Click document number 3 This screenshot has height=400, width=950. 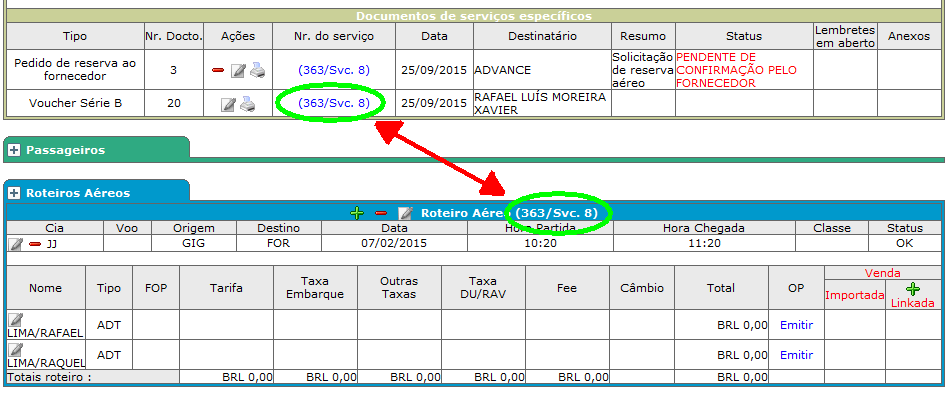pyautogui.click(x=174, y=70)
